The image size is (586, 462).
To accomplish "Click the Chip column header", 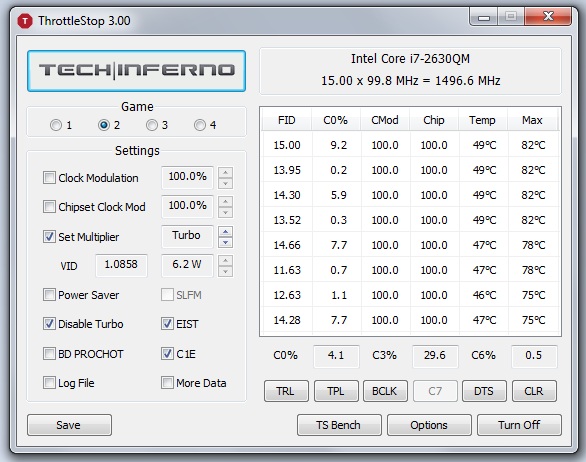I will [434, 120].
